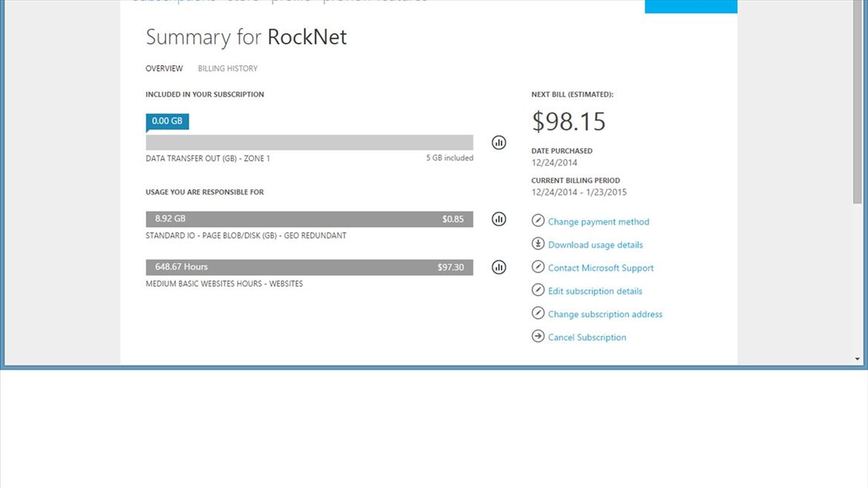868x488 pixels.
Task: Click arrow icon beside Cancel Subscription
Action: click(538, 336)
